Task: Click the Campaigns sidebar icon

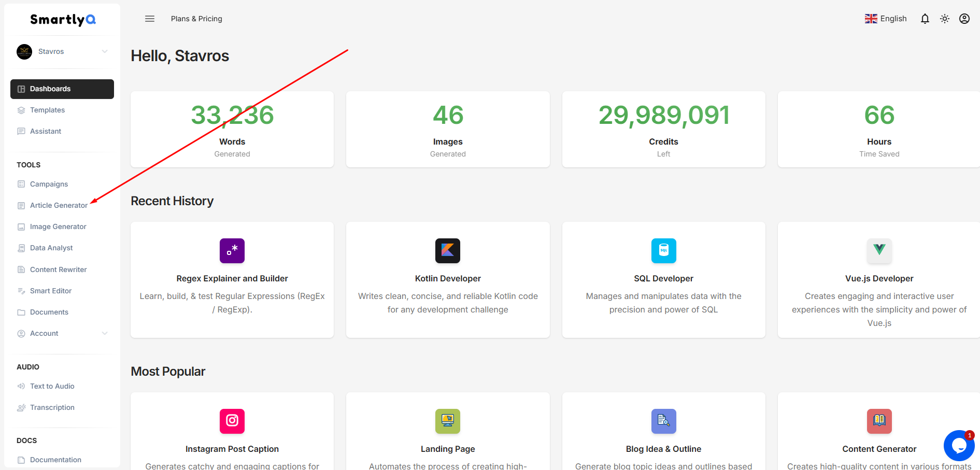Action: [21, 184]
